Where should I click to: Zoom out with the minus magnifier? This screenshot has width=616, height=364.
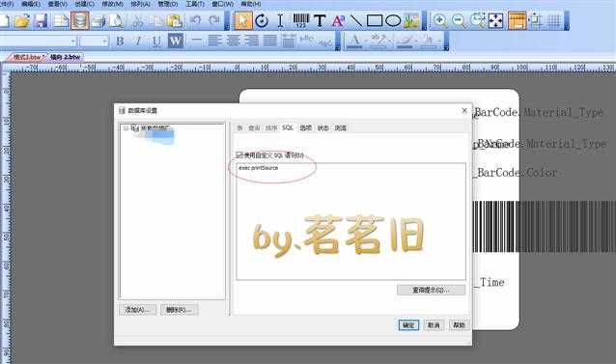[x=459, y=20]
